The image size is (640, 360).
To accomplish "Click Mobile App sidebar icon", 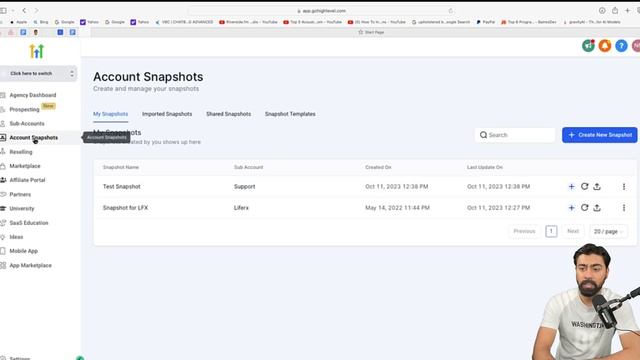I will [x=3, y=251].
